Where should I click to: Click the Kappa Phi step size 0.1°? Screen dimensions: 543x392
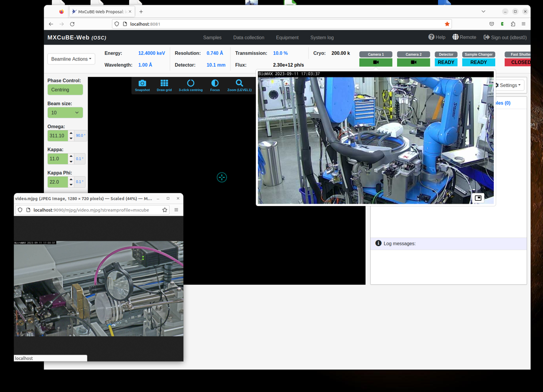(x=80, y=182)
